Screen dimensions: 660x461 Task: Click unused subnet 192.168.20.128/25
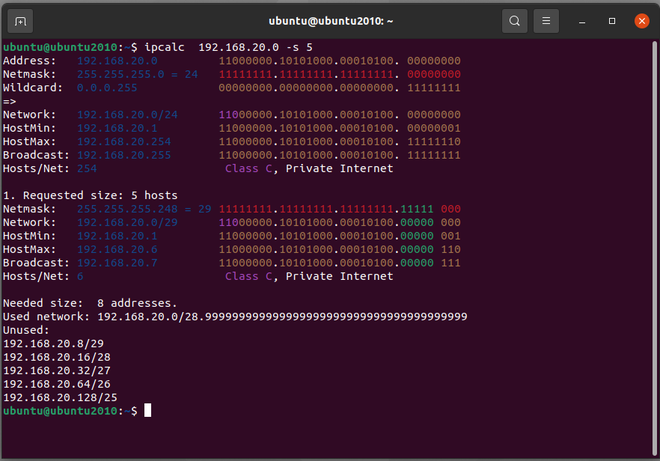[60, 397]
